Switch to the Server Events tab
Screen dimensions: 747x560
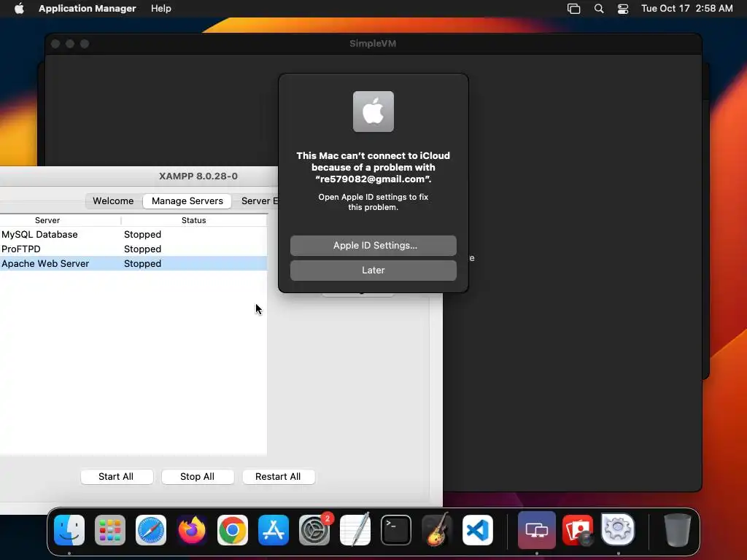[259, 201]
